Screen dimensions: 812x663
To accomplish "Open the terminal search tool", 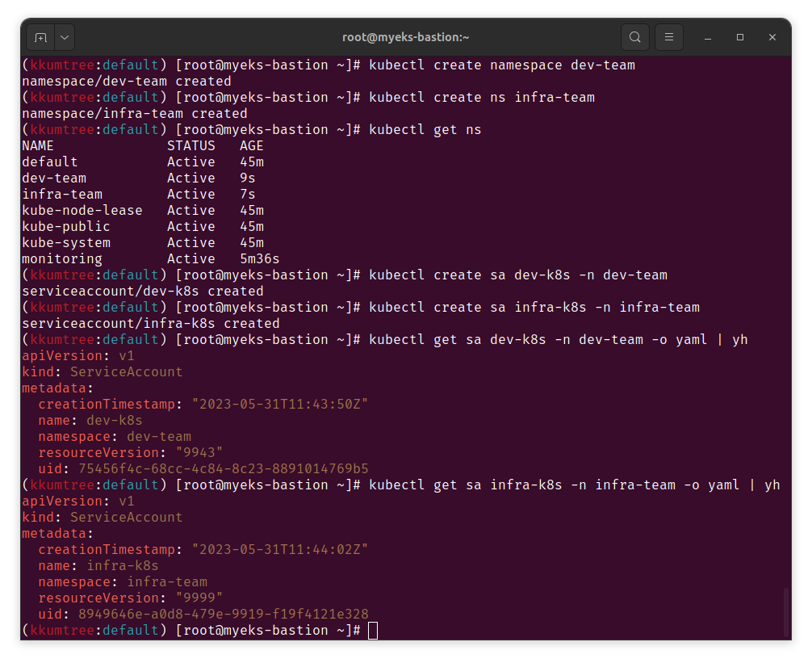I will [x=635, y=37].
